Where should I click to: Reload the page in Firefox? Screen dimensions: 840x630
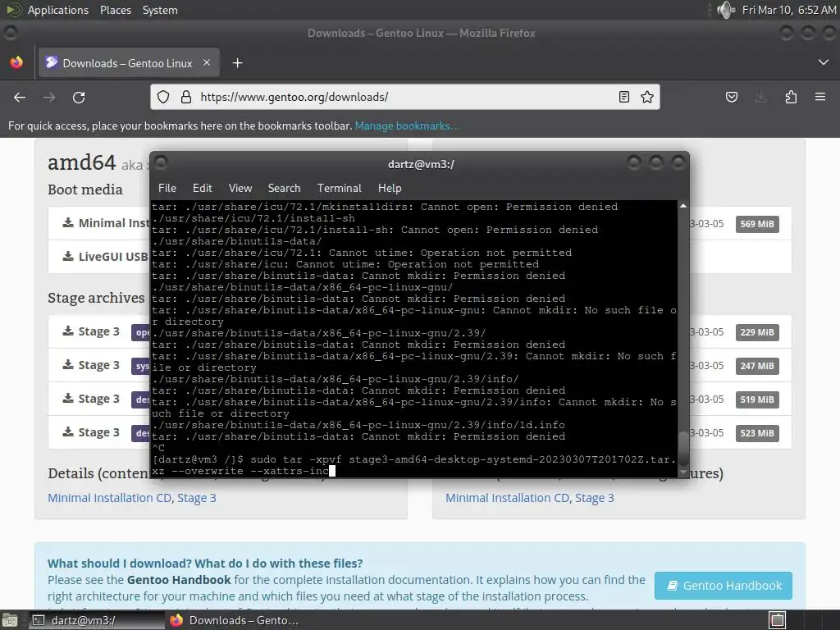point(79,97)
